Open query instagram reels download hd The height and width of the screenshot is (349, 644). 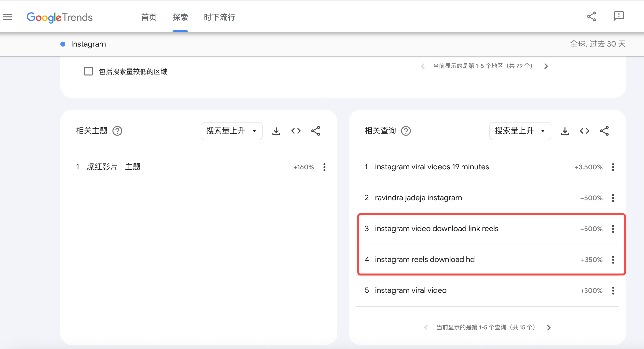(x=425, y=260)
